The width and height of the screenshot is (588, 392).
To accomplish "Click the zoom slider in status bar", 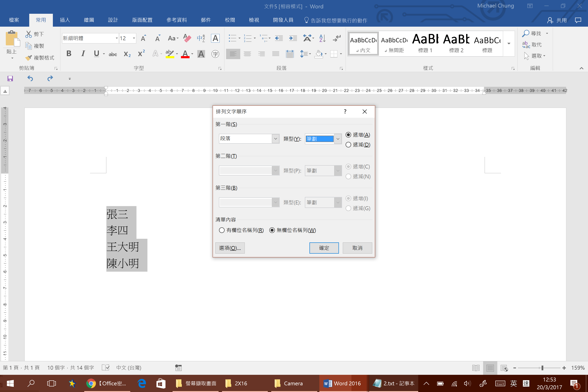I will point(542,368).
